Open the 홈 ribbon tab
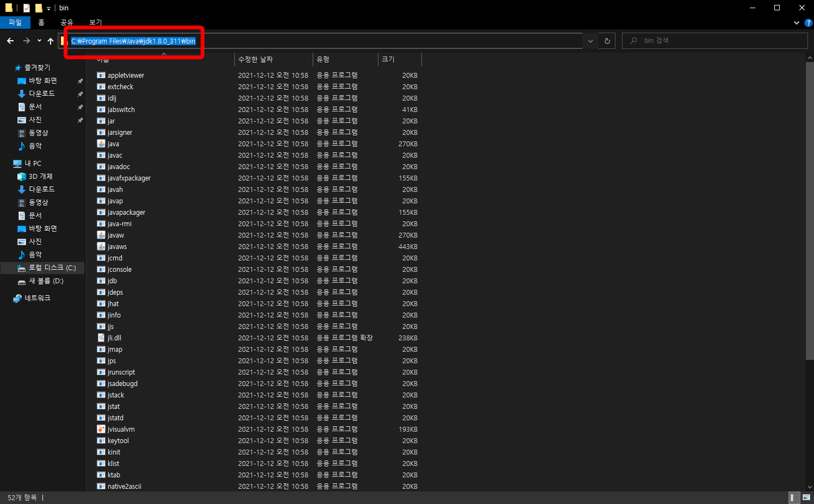This screenshot has height=504, width=814. [41, 22]
